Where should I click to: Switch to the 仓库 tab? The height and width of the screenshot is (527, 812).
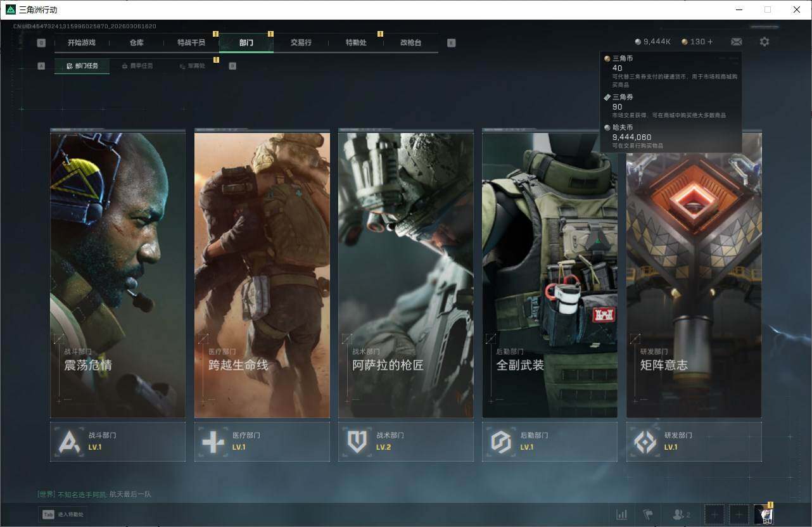pos(136,42)
